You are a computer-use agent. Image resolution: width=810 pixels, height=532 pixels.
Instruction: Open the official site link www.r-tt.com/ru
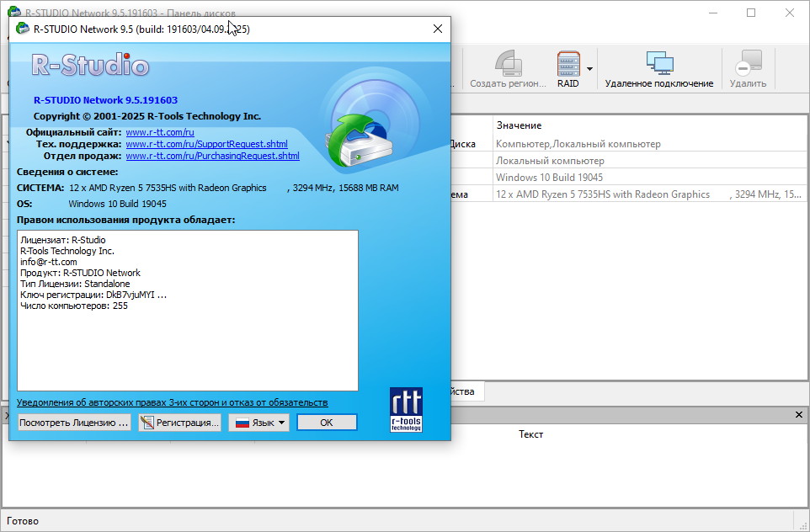coord(160,132)
